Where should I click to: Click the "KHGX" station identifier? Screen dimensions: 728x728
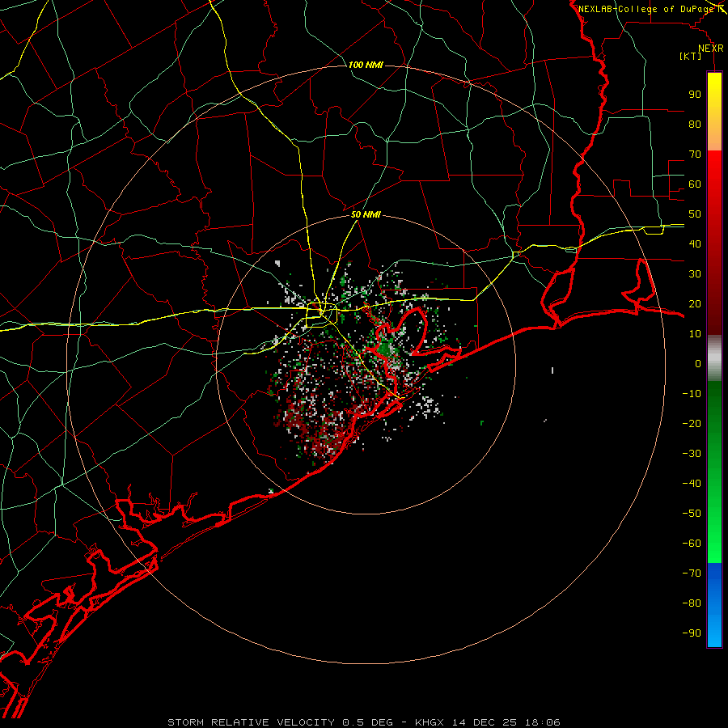click(430, 722)
